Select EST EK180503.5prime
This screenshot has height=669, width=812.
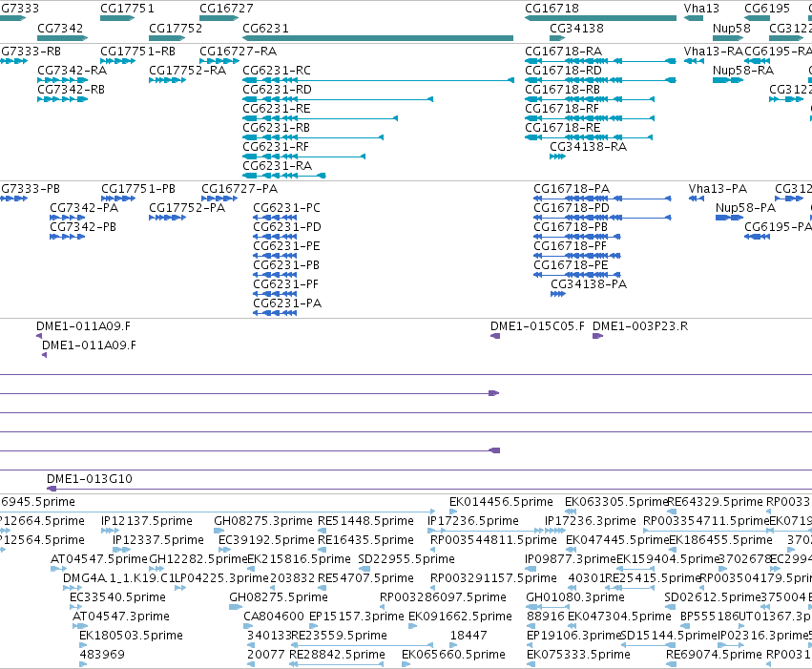pyautogui.click(x=131, y=636)
